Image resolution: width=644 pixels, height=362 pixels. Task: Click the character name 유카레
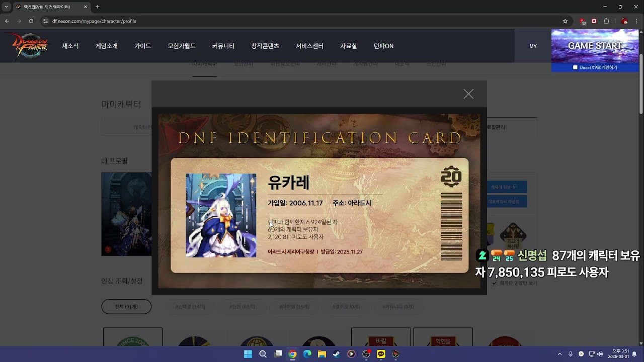(x=289, y=183)
